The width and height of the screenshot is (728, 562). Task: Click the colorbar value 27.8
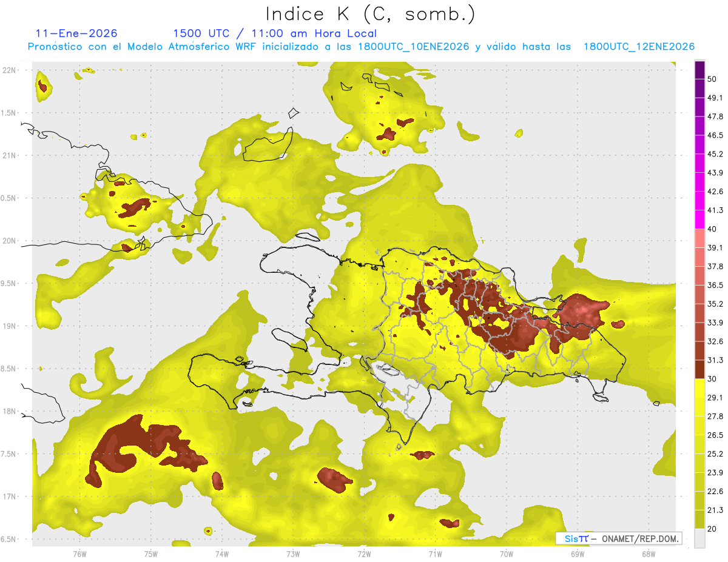click(x=715, y=416)
